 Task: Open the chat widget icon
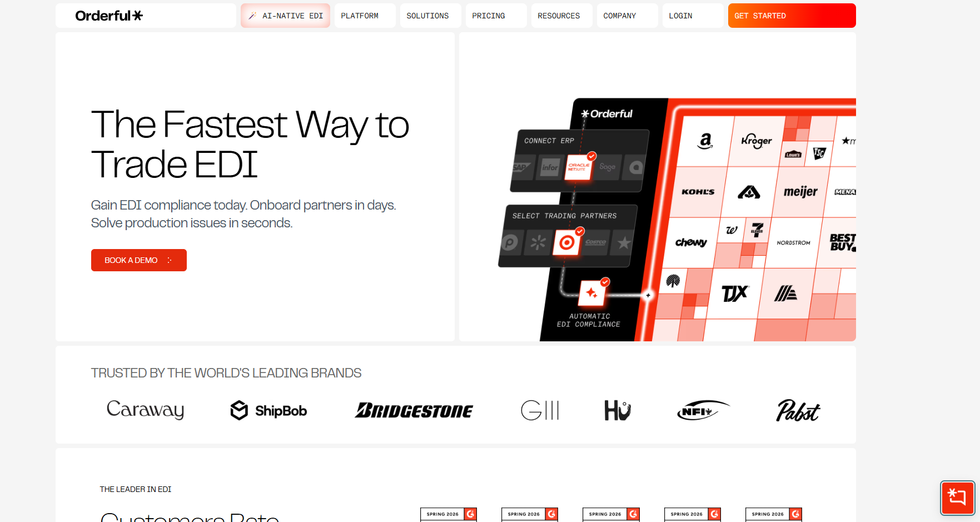[x=957, y=498]
